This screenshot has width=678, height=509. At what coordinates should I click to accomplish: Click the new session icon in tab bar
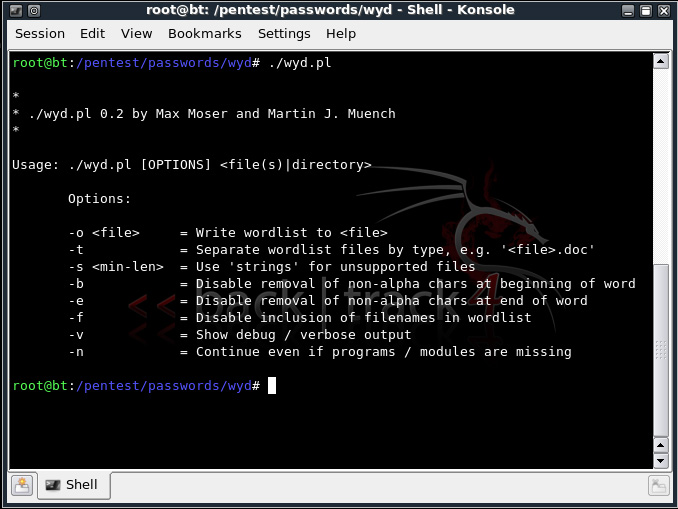22,485
